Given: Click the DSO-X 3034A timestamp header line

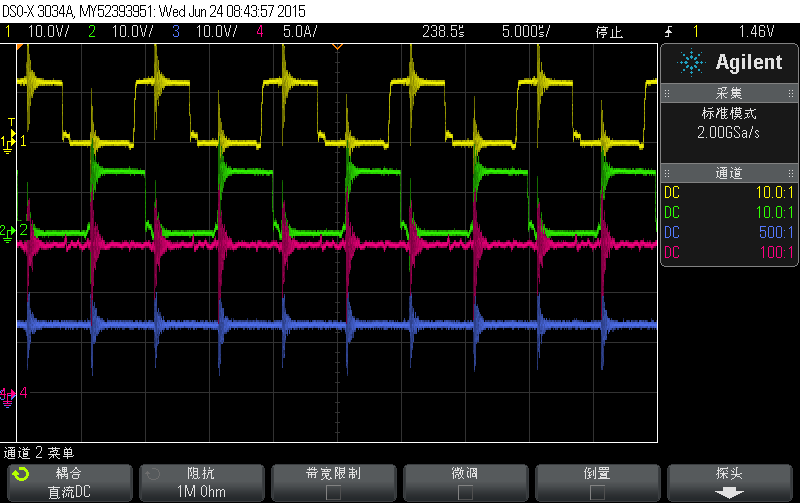Looking at the screenshot, I should (x=154, y=11).
